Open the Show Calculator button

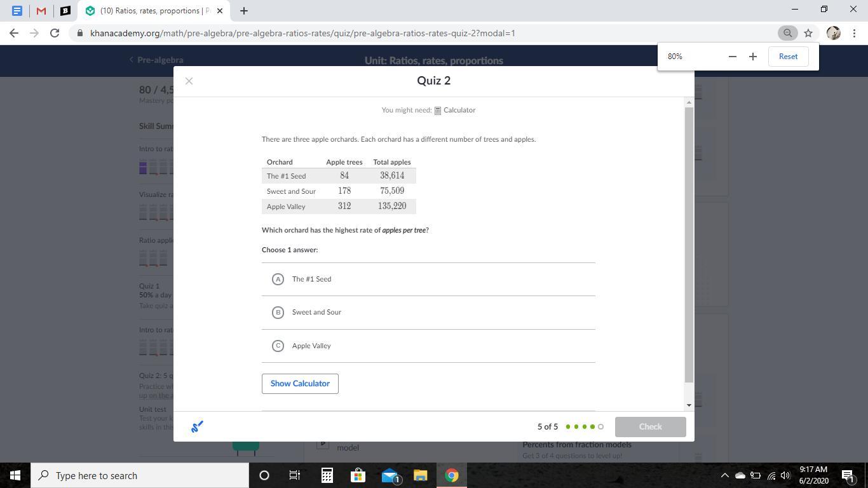(x=300, y=384)
